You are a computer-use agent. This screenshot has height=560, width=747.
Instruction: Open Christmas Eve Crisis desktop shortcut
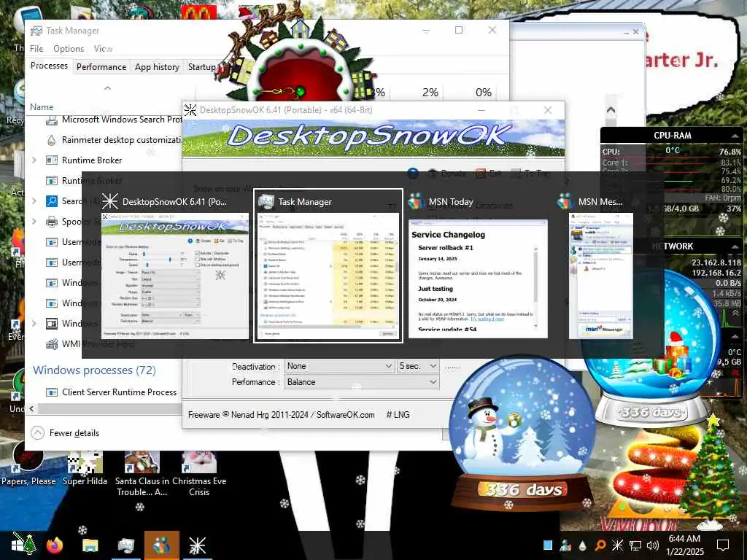click(x=199, y=474)
